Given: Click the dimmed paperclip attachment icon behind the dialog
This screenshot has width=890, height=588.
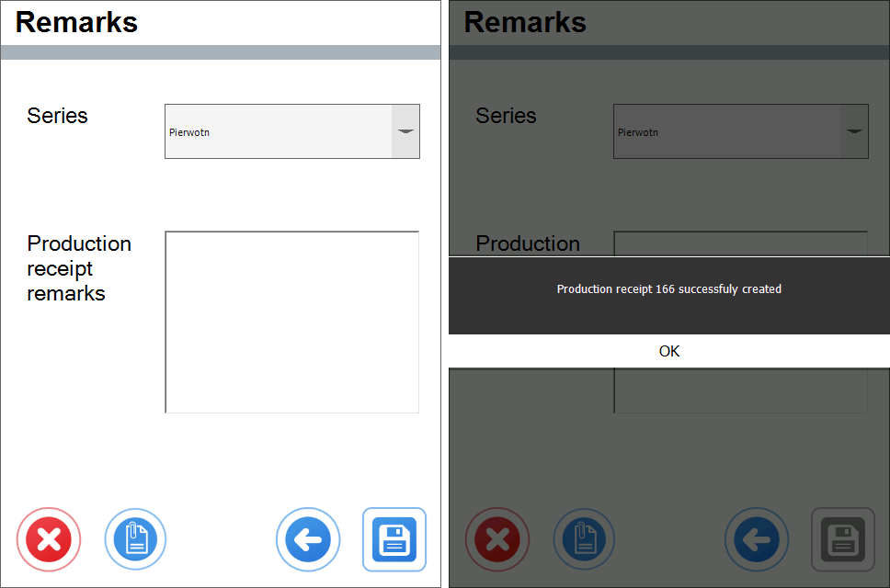Looking at the screenshot, I should [x=584, y=539].
